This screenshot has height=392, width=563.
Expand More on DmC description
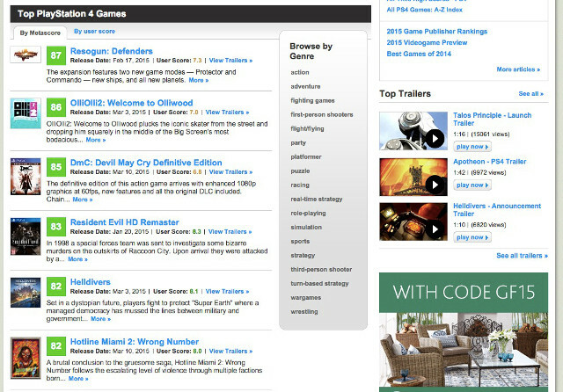pos(82,200)
